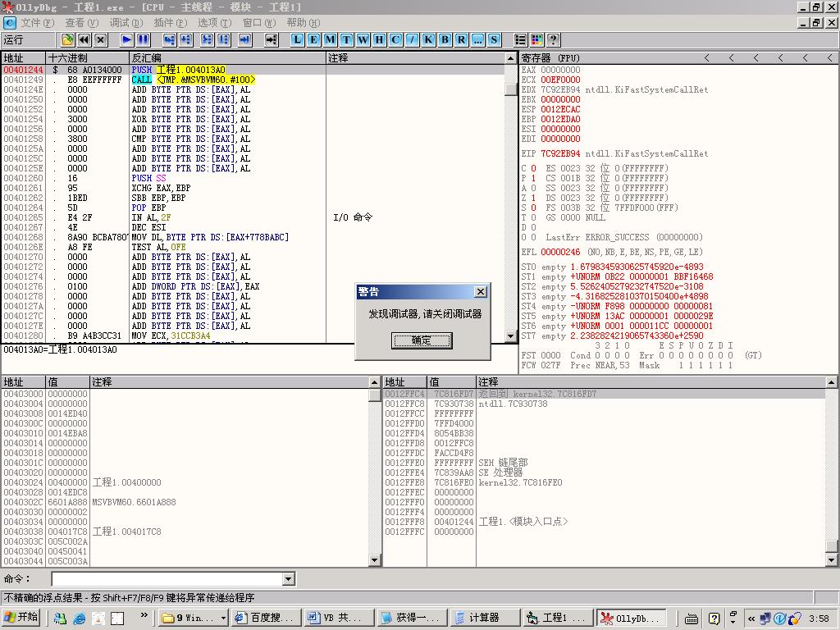Click the 命令 command input field
This screenshot has height=630, width=840.
pyautogui.click(x=167, y=578)
